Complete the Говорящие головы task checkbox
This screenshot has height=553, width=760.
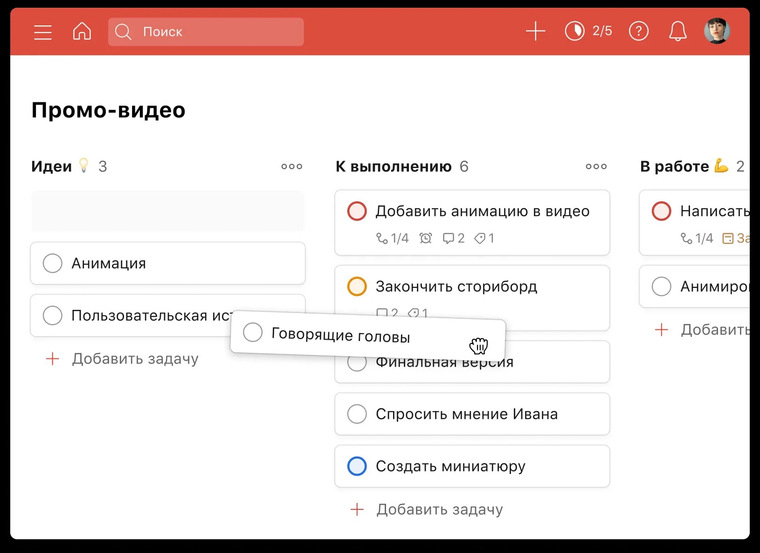click(x=253, y=332)
